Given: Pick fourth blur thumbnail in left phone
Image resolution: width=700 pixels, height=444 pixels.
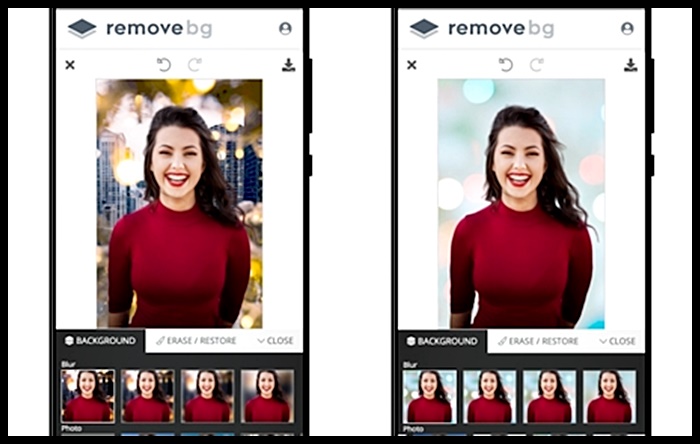Looking at the screenshot, I should coord(267,396).
